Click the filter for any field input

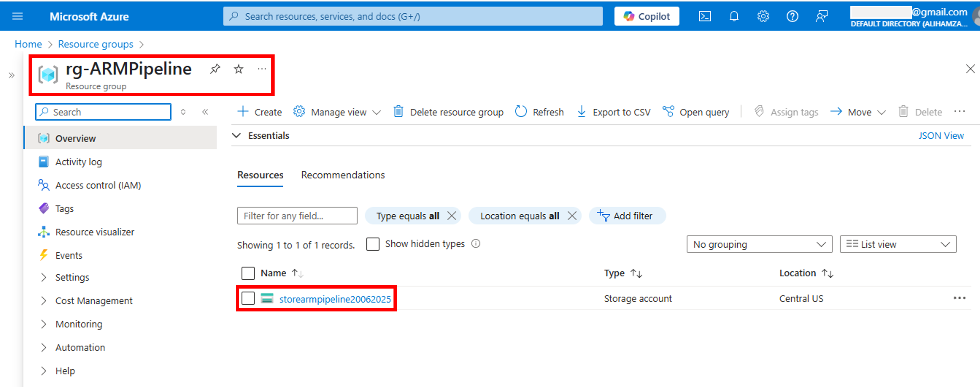click(297, 216)
